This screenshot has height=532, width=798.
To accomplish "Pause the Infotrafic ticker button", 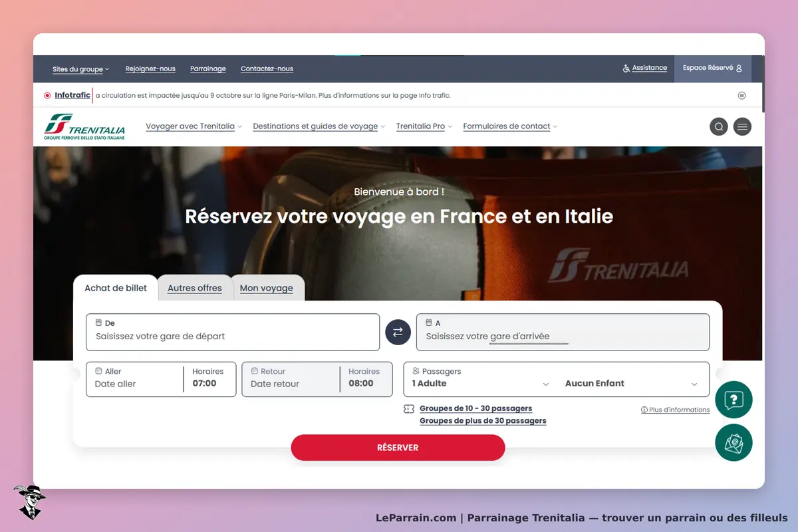I will [x=741, y=95].
